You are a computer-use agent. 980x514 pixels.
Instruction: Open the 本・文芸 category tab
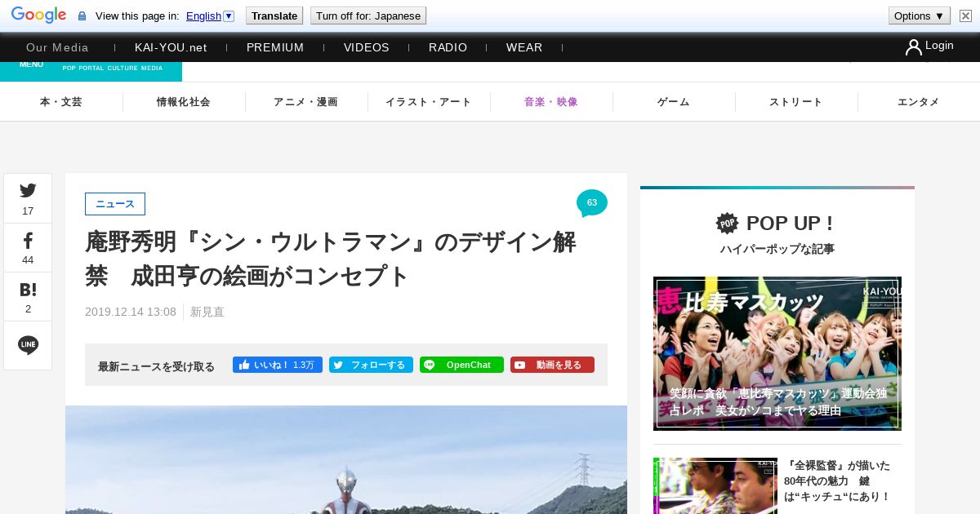tap(61, 102)
